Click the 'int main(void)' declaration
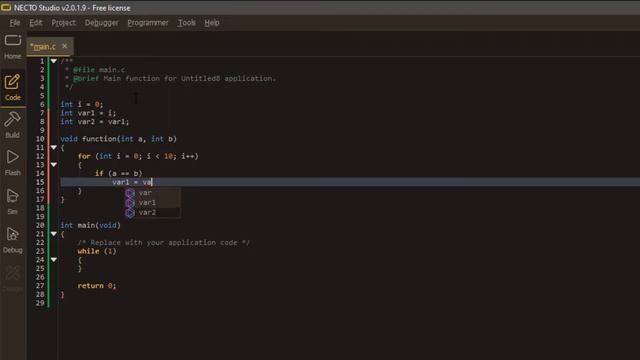Screen dimensions: 640x360 coord(90,225)
